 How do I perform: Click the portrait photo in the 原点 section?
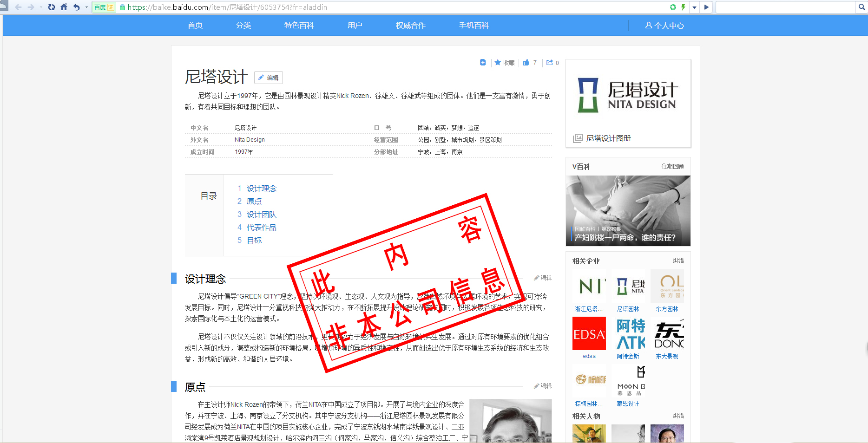tap(511, 421)
